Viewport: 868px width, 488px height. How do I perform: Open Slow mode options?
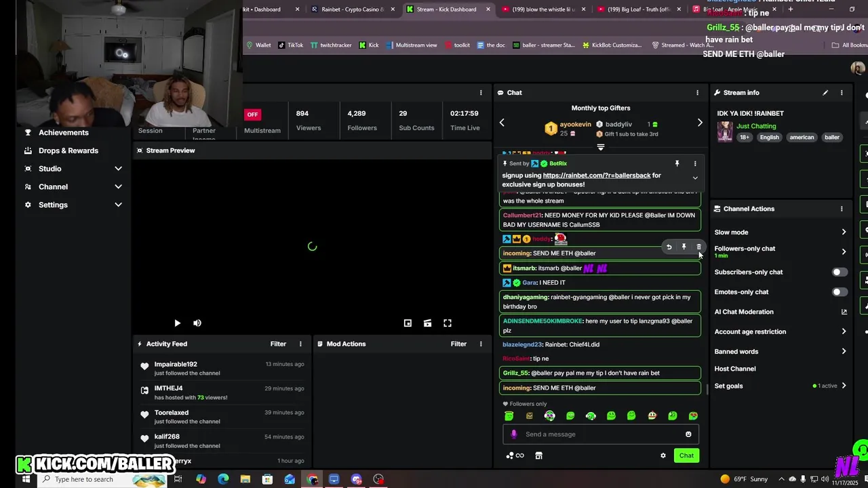coord(781,232)
